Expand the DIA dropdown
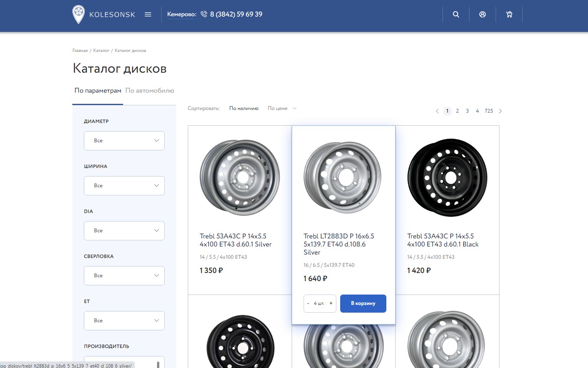 124,231
